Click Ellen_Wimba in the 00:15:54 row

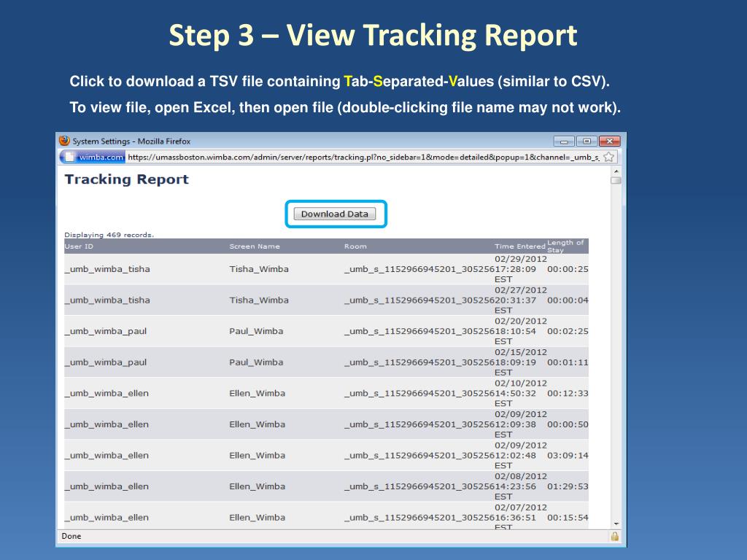pos(258,517)
